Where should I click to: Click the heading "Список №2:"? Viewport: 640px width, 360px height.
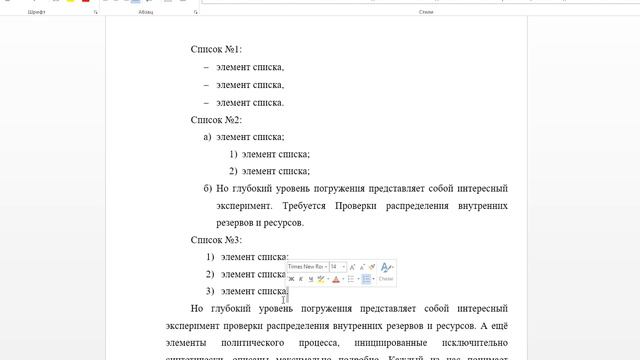(x=216, y=120)
